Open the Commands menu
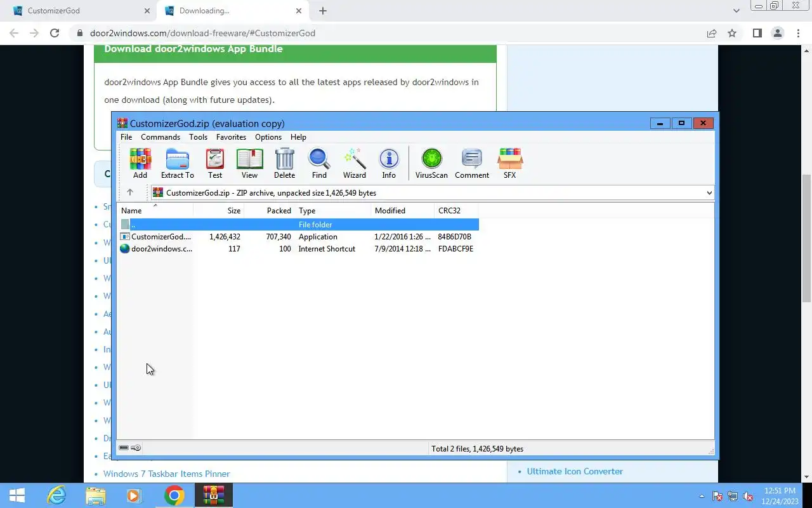Viewport: 812px width, 508px height. click(160, 137)
